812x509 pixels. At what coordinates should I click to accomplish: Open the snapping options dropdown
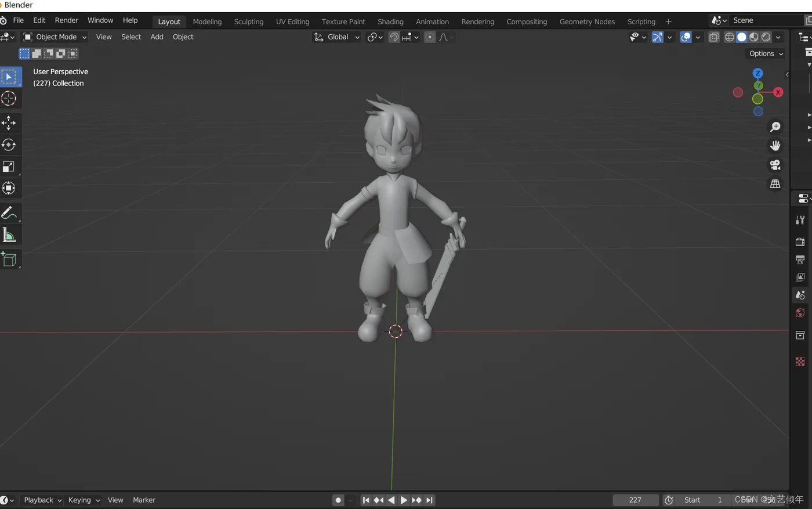click(x=410, y=37)
